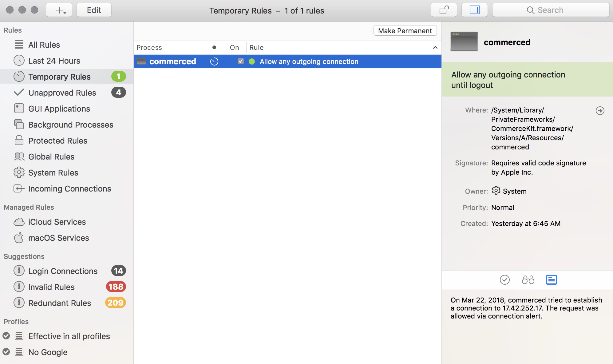The width and height of the screenshot is (613, 364).
Task: Click the Protected Rules lock icon
Action: pyautogui.click(x=19, y=140)
